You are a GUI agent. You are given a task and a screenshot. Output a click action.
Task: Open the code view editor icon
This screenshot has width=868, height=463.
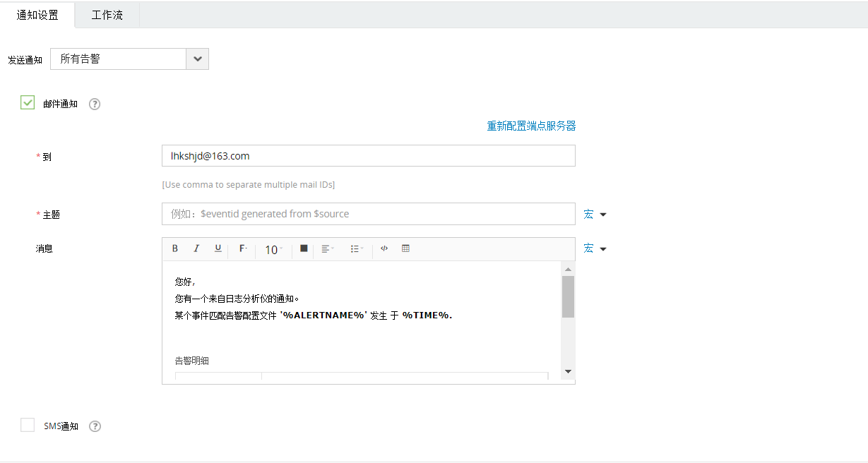[384, 248]
